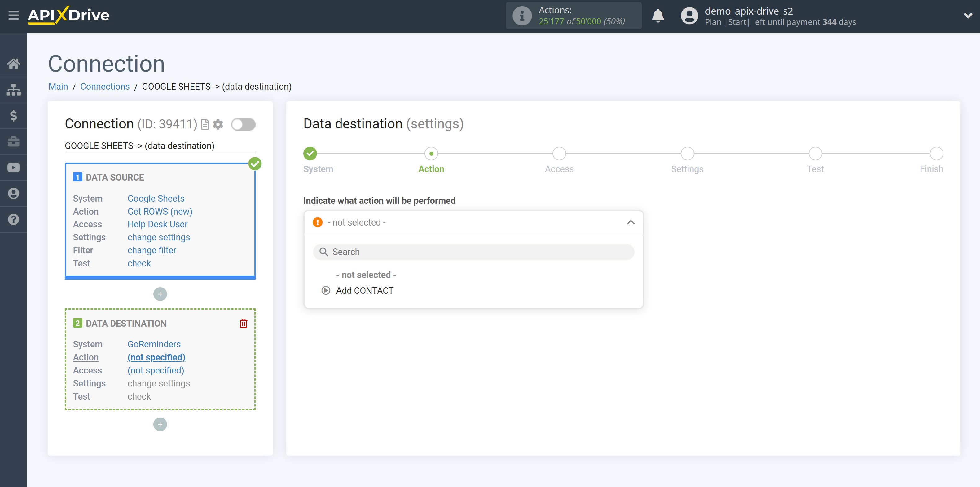The height and width of the screenshot is (487, 980).
Task: Search for an action in the field
Action: tap(473, 252)
